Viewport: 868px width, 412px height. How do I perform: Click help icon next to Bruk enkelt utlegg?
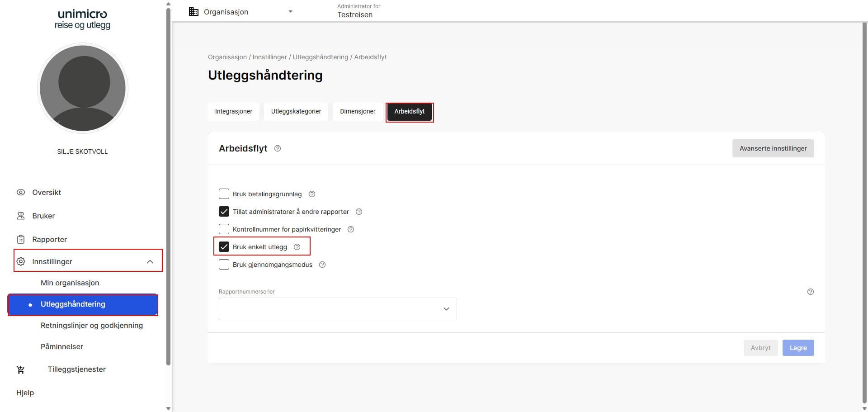pyautogui.click(x=297, y=247)
